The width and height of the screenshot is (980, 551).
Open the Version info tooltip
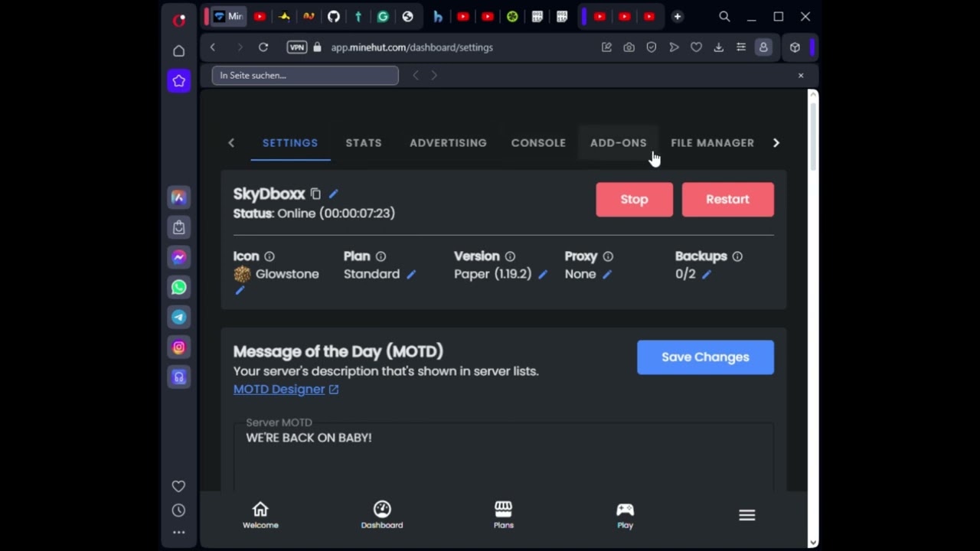click(510, 256)
